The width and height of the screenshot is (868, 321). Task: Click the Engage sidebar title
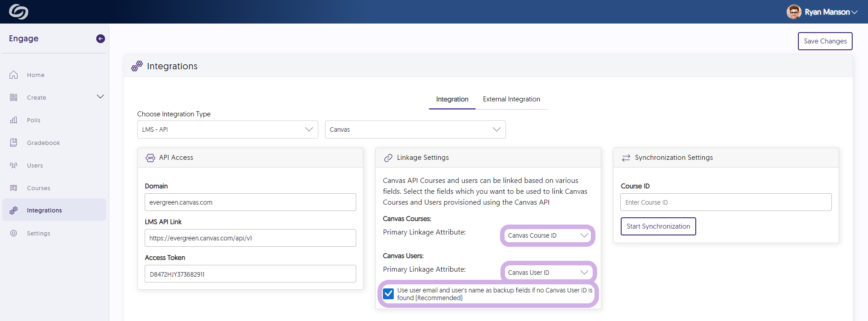click(x=24, y=39)
